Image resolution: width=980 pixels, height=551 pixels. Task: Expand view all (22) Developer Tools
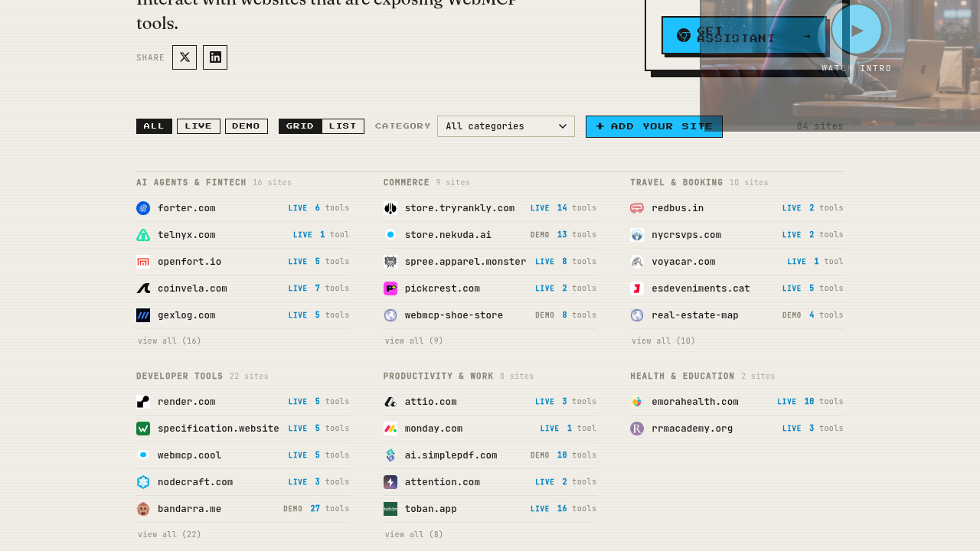pyautogui.click(x=170, y=535)
